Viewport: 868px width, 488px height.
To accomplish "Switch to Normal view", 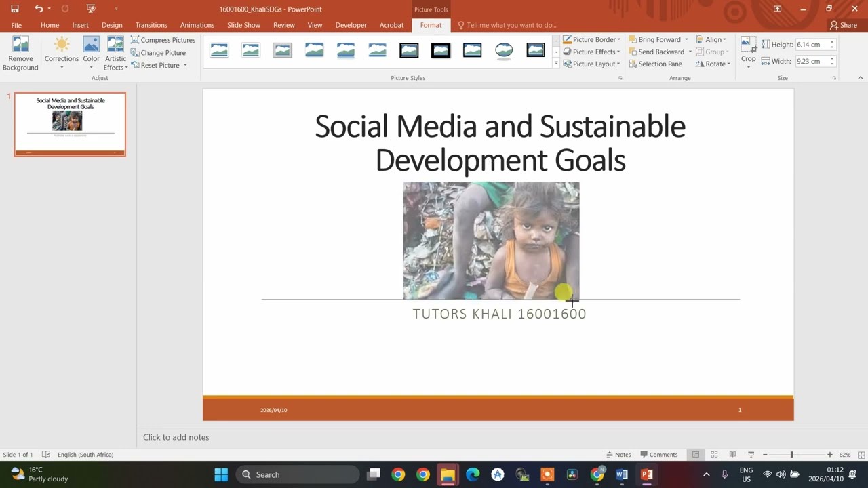I will click(695, 455).
